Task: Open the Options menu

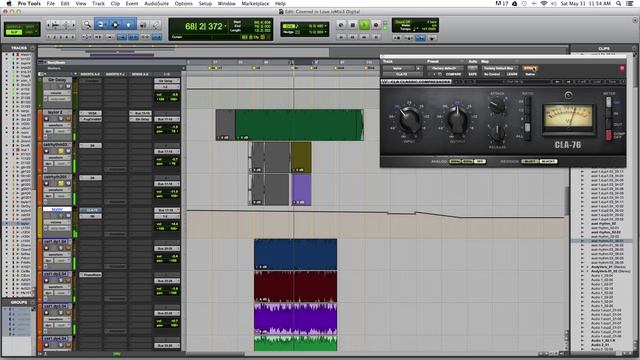Action: pyautogui.click(x=183, y=3)
